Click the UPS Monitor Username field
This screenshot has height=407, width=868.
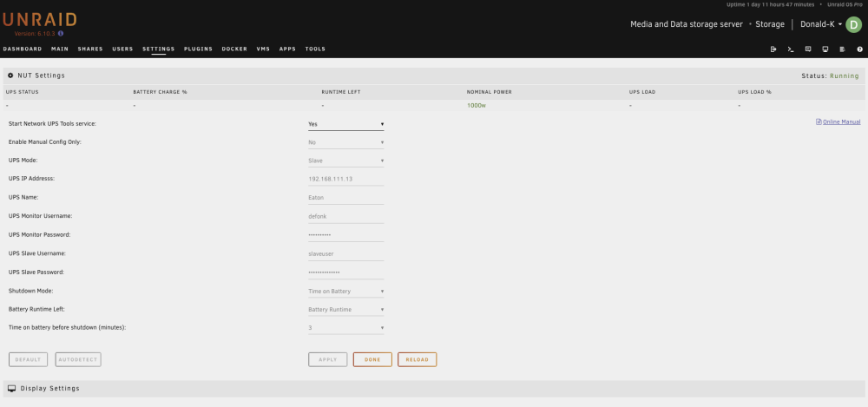(346, 216)
